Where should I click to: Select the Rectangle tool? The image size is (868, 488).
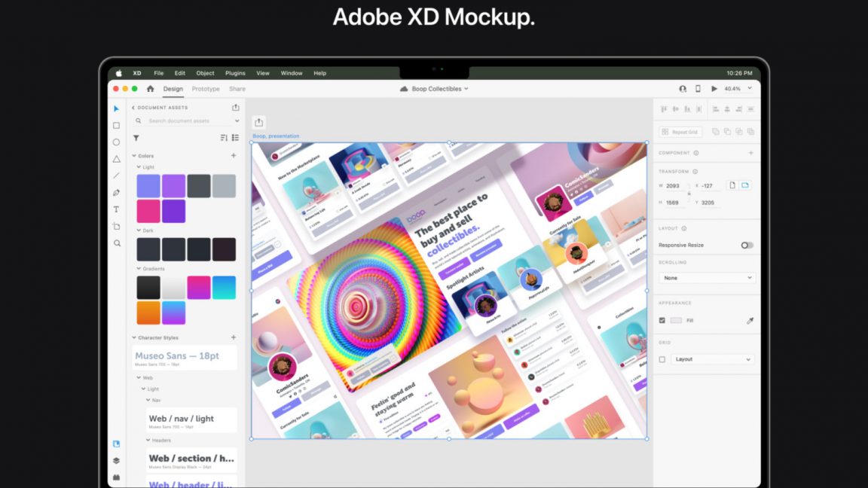116,125
